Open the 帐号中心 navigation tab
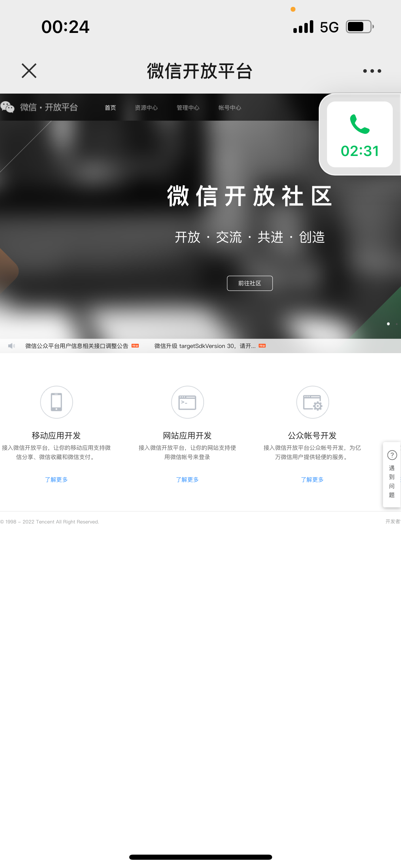 (x=230, y=108)
